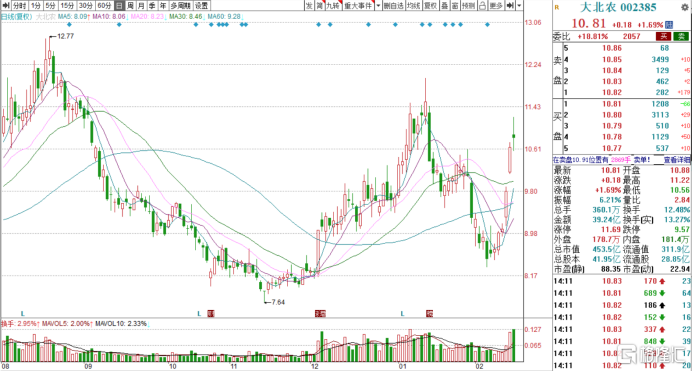Switch chart to the 60分 period
The image size is (692, 371).
(104, 5)
